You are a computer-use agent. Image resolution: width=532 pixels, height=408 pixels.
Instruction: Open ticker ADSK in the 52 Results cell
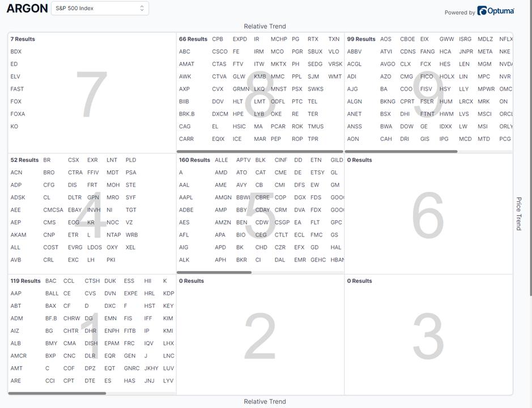tap(18, 197)
